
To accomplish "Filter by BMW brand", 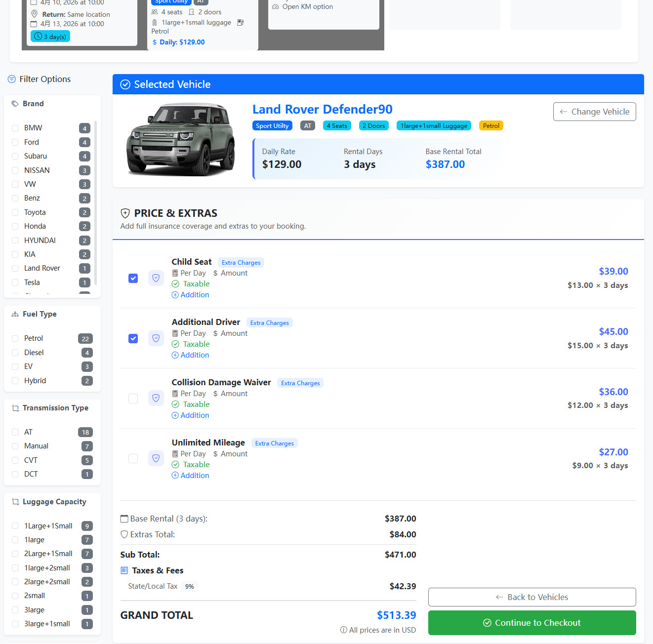I will tap(15, 128).
